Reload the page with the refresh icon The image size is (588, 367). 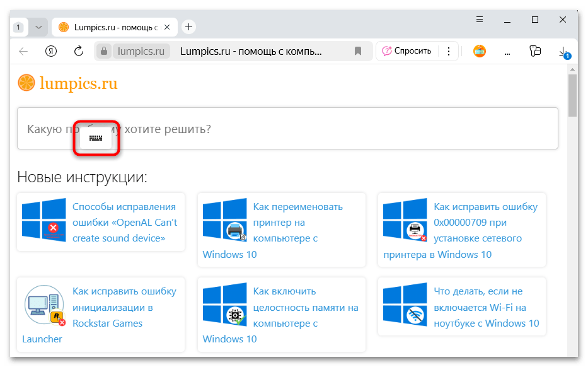click(78, 51)
